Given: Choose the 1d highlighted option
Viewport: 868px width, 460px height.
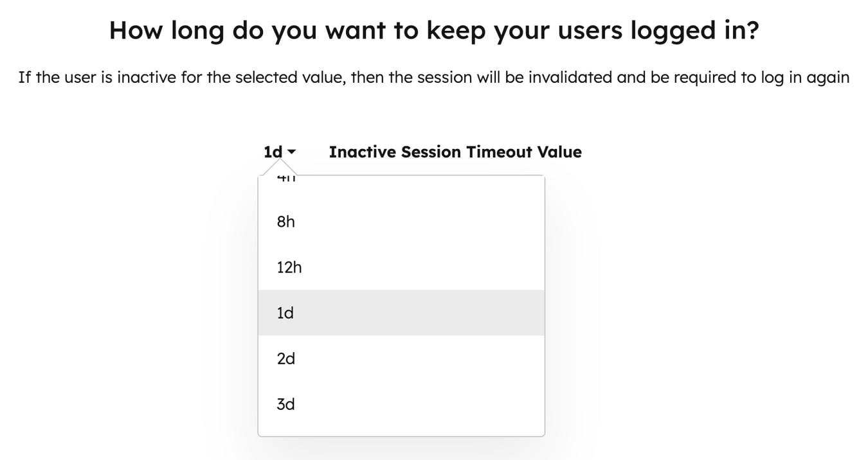Looking at the screenshot, I should tap(285, 313).
